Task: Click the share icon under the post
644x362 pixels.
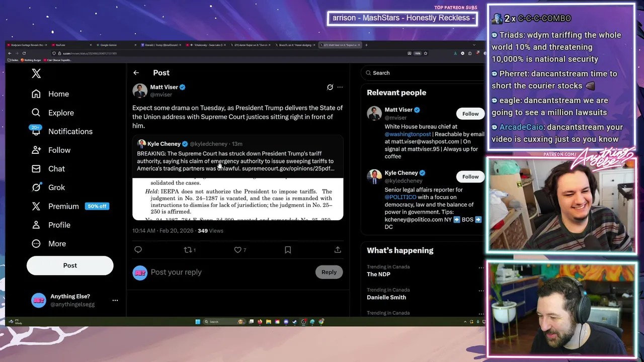Action: pyautogui.click(x=338, y=249)
